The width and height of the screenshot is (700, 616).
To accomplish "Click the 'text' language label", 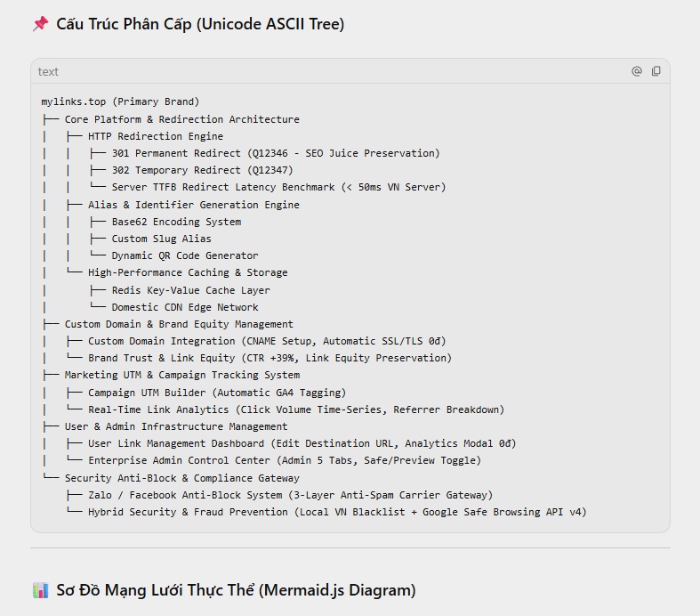I will click(48, 71).
